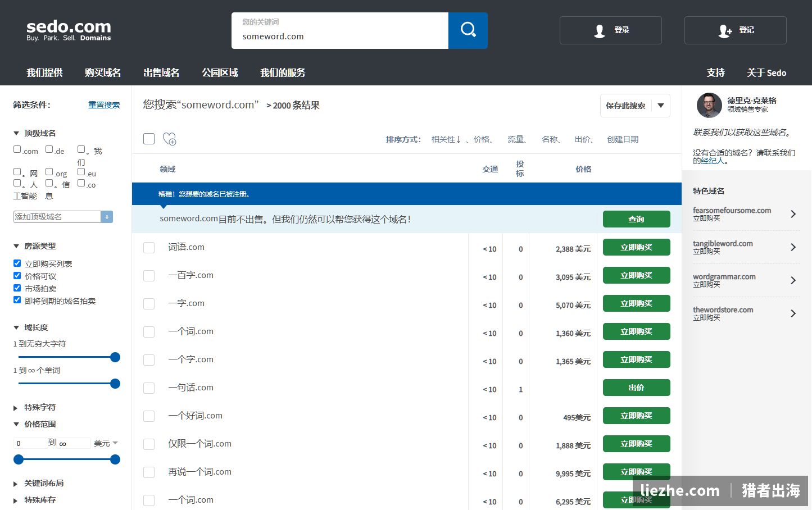Click the user icon on 登录 button
This screenshot has width=812, height=510.
(x=600, y=31)
